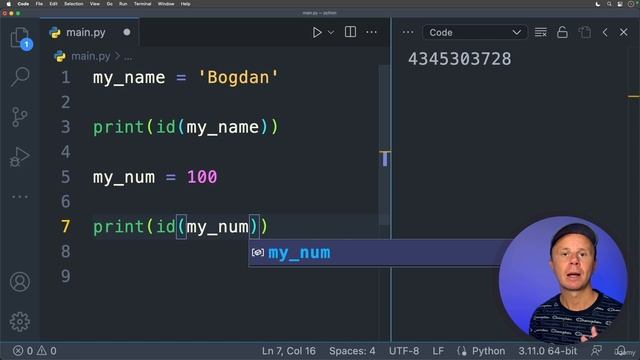Open the File menu
Image resolution: width=640 pixels, height=360 pixels.
39,4
